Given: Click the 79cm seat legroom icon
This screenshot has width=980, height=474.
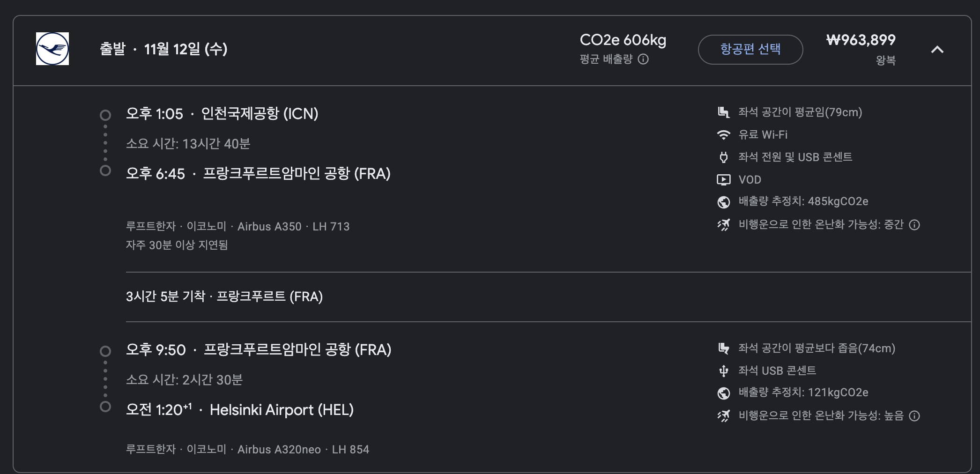Looking at the screenshot, I should point(723,112).
